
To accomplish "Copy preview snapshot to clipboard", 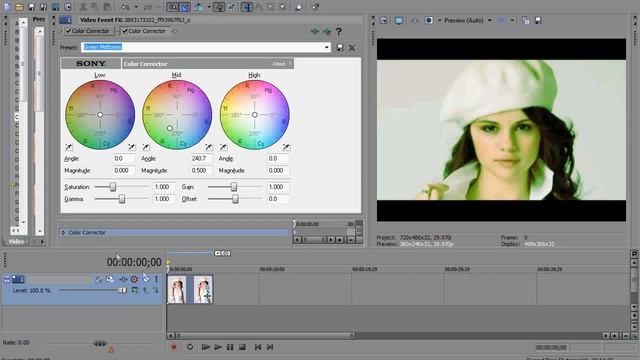I will 525,20.
